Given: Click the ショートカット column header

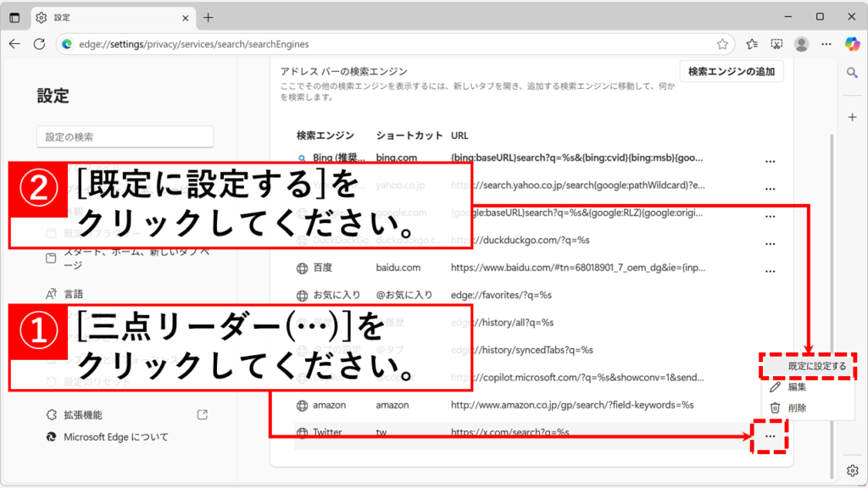Looking at the screenshot, I should click(409, 136).
